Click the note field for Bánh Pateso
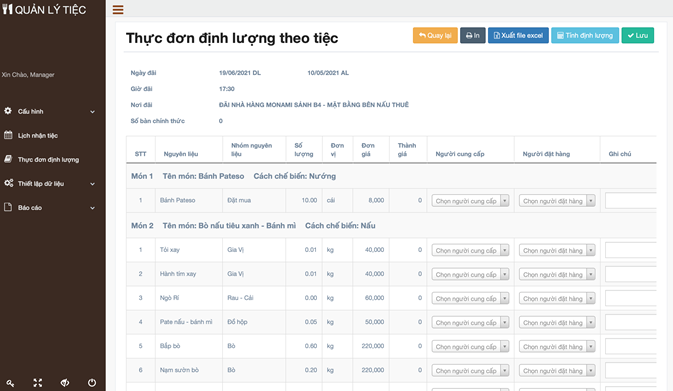This screenshot has width=673, height=391. click(x=631, y=200)
